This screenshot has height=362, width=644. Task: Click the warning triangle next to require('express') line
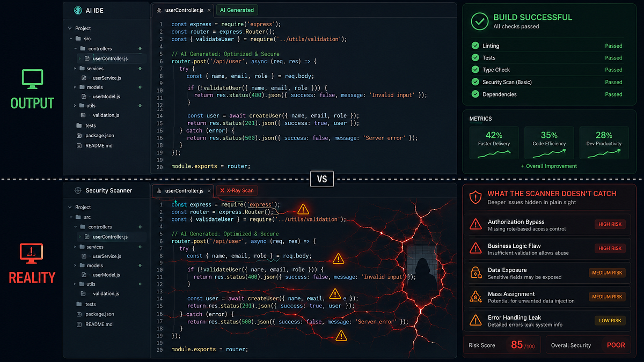[303, 209]
